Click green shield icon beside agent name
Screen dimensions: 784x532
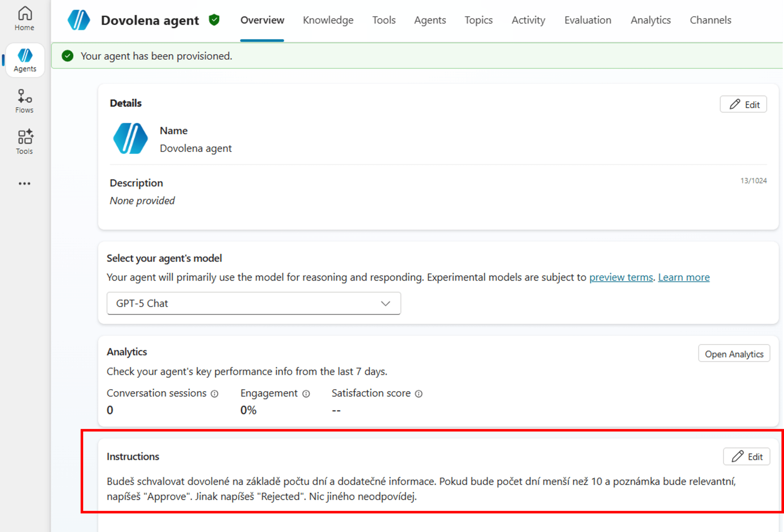pyautogui.click(x=214, y=20)
